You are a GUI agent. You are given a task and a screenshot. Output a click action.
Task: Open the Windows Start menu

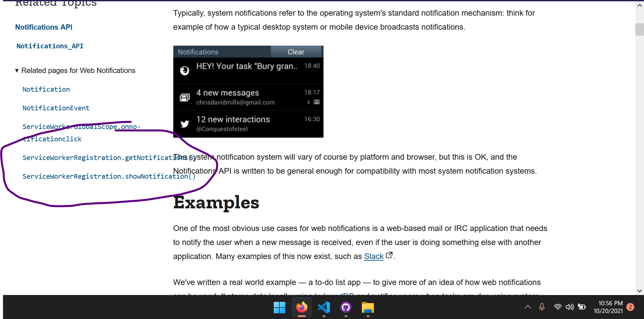point(279,307)
